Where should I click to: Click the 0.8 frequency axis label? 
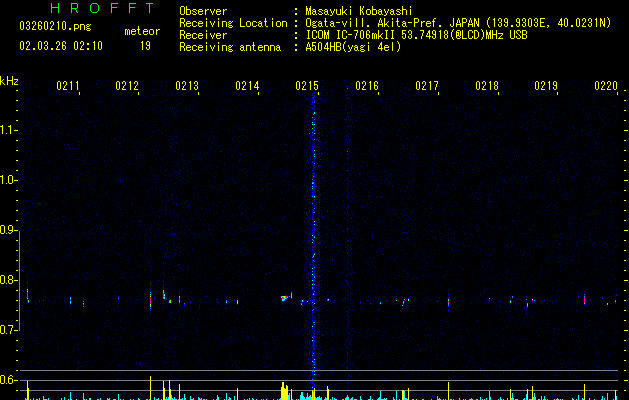tap(7, 280)
